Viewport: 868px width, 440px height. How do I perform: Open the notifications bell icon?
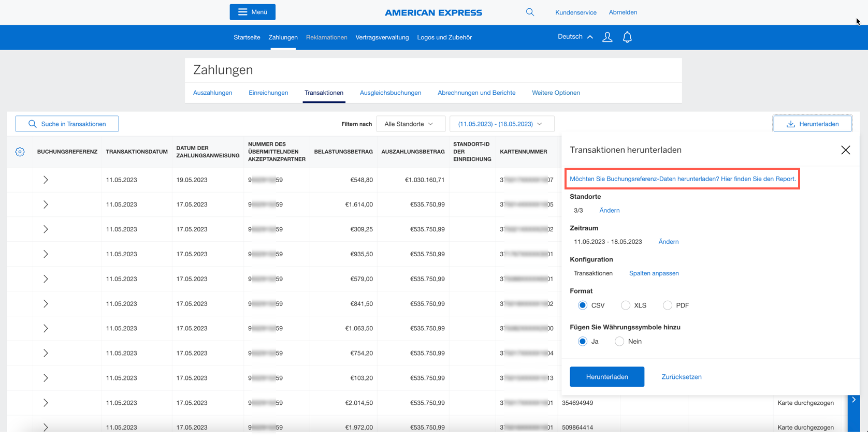627,37
